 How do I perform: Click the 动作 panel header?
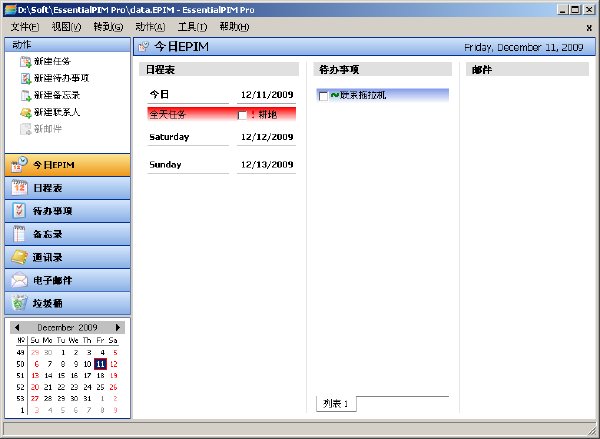[x=67, y=45]
